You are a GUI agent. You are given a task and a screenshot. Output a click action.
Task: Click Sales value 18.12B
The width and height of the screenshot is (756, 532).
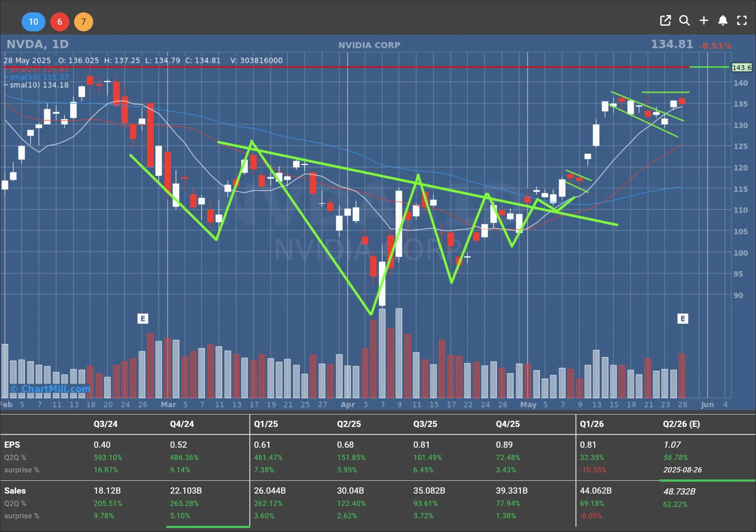107,490
